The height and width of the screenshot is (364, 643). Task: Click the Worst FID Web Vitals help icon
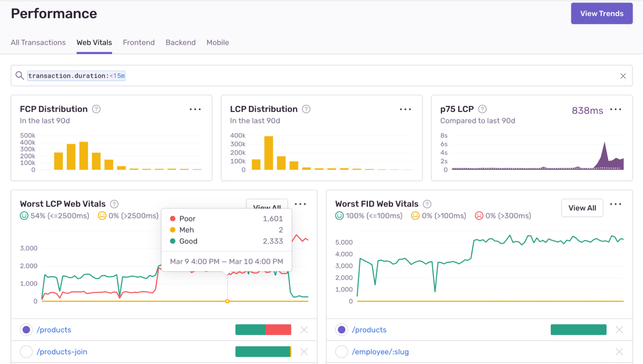pos(427,204)
